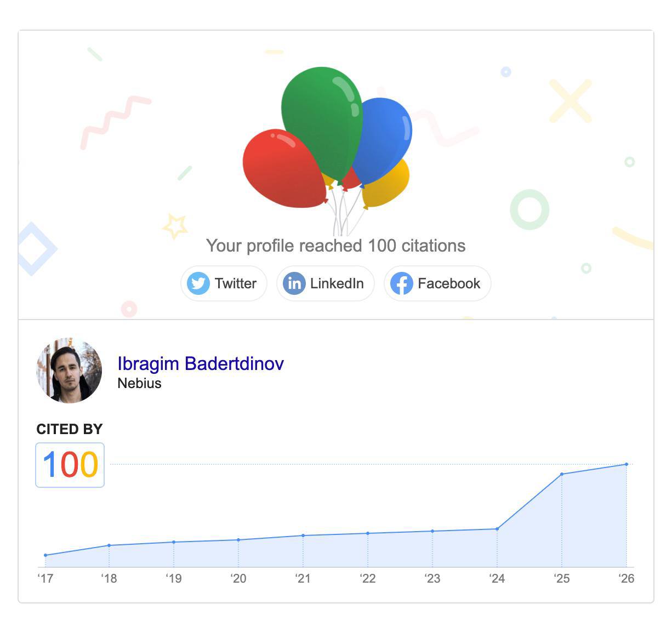Share on LinkedIn button label
The image size is (672, 638).
337,283
